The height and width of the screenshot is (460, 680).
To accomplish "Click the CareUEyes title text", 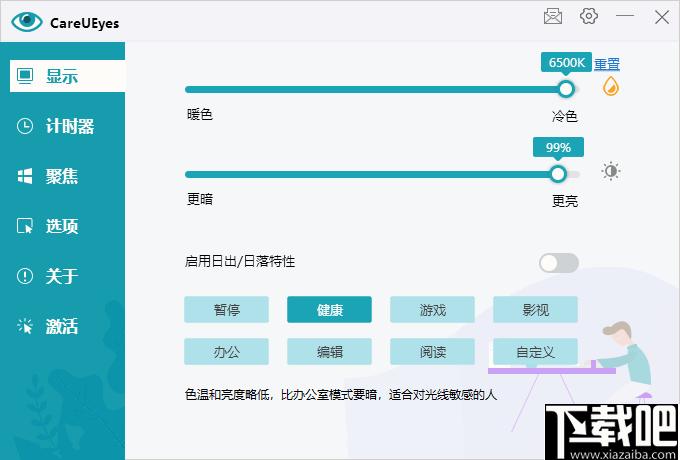I will click(x=85, y=23).
